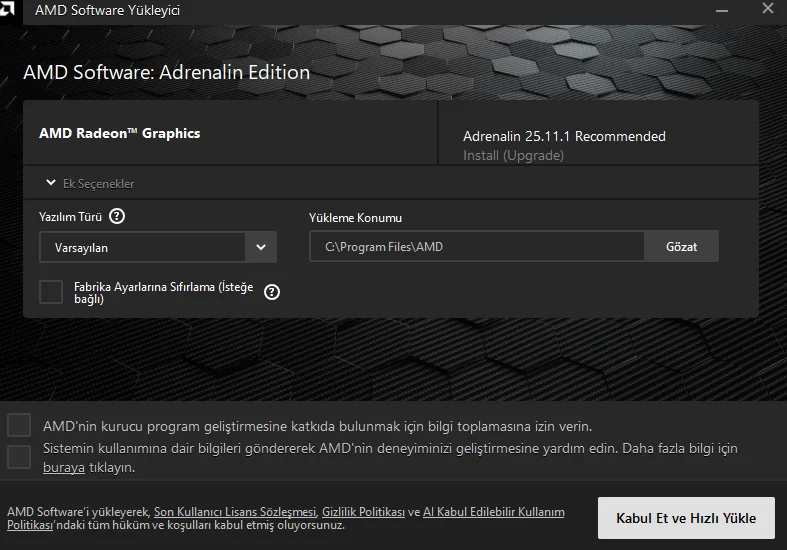Click the AMD Radeon Graphics heading
Screen dimensions: 787x550
119,133
